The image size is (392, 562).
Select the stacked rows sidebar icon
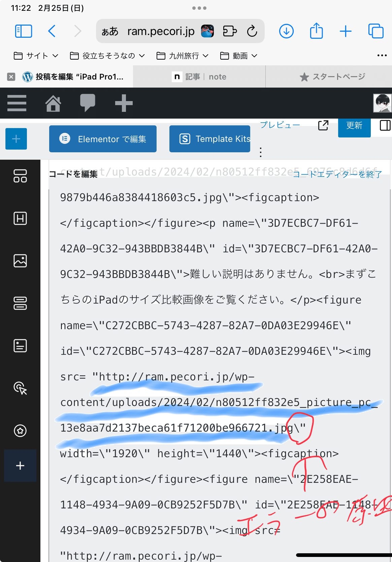pyautogui.click(x=20, y=303)
